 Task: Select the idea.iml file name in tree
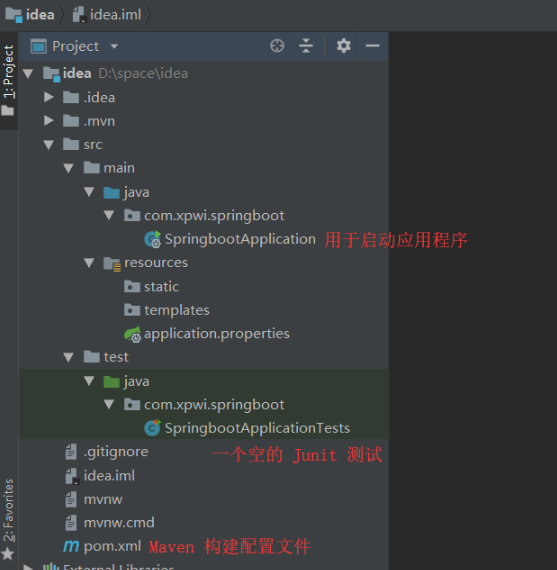109,476
